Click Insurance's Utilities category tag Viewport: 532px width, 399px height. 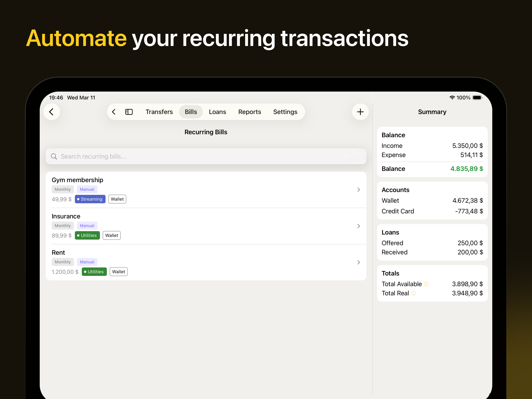click(87, 235)
